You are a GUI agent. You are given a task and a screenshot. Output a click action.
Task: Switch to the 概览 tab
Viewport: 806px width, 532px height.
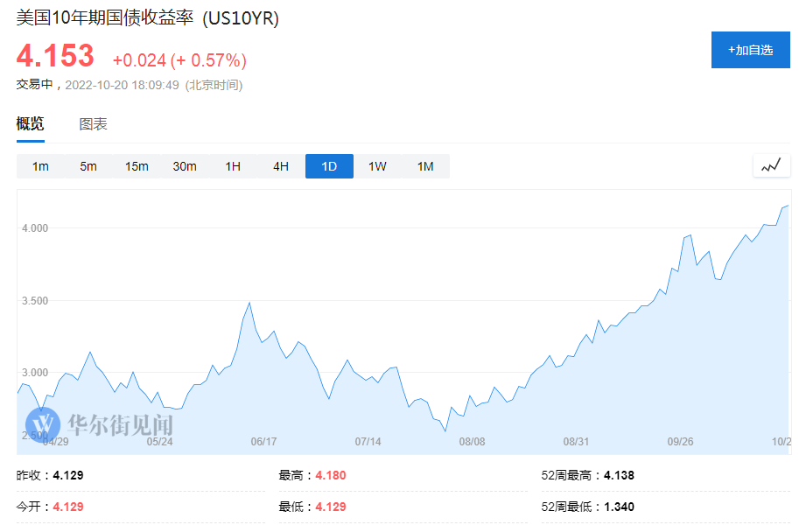point(31,124)
